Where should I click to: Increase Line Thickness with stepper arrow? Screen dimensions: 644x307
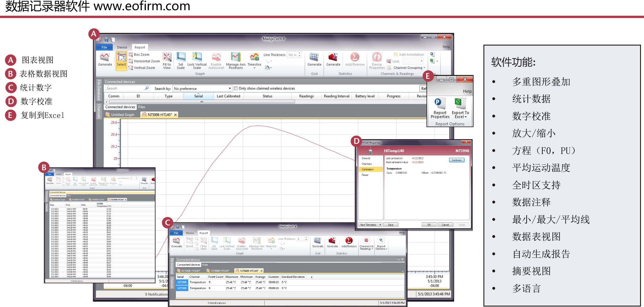pos(300,53)
